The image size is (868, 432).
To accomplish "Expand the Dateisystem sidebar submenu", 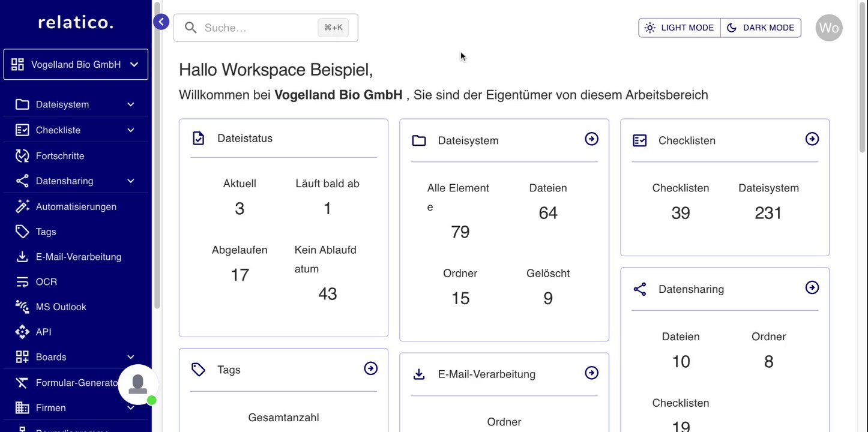I will [x=131, y=104].
